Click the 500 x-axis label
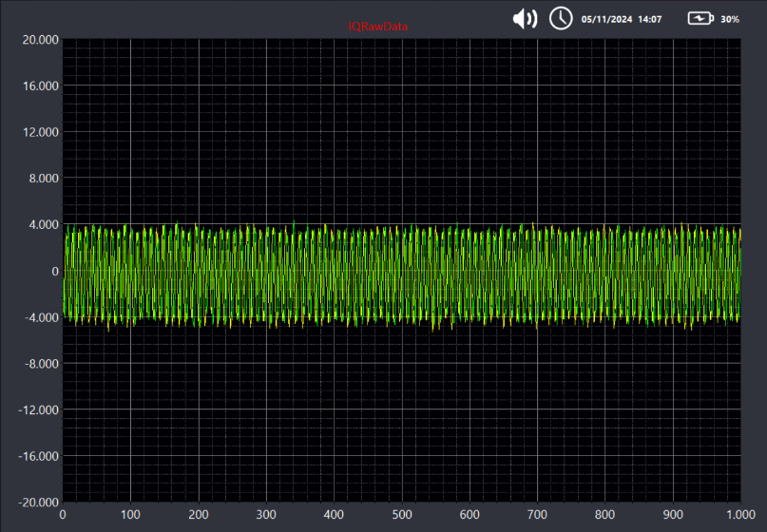 point(402,514)
